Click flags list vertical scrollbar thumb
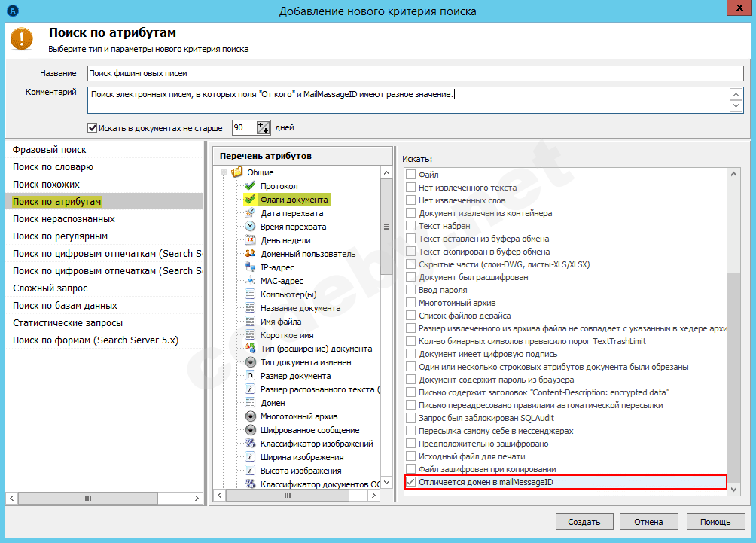Image resolution: width=756 pixels, height=543 pixels. pyautogui.click(x=734, y=377)
